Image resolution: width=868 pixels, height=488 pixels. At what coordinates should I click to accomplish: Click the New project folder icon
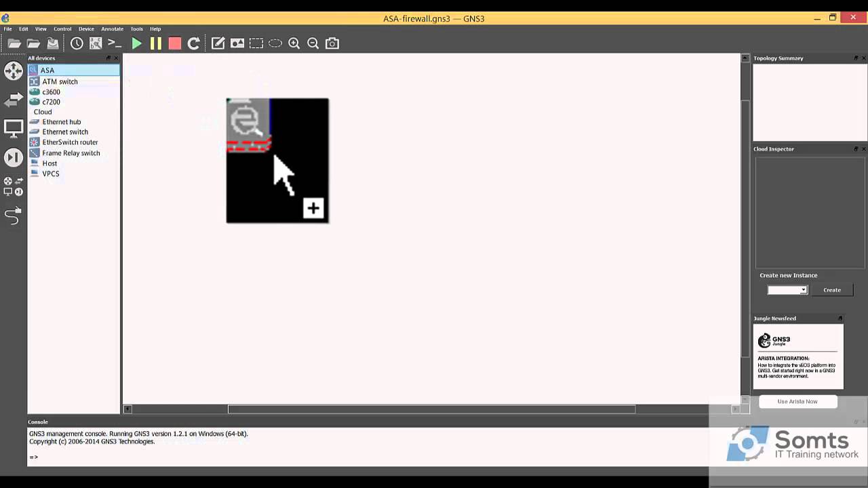[x=14, y=43]
